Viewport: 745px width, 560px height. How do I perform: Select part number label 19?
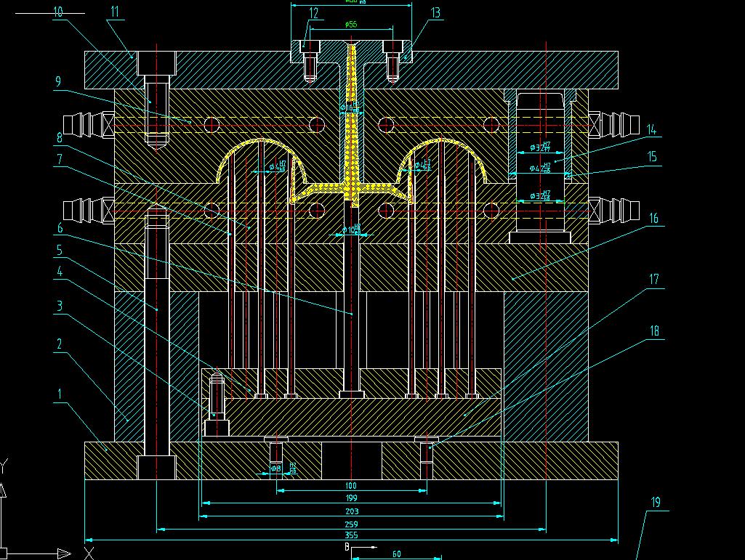(656, 502)
